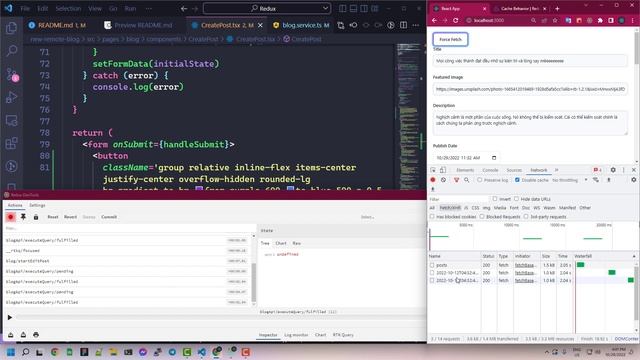This screenshot has height=360, width=640.
Task: Uncheck Disable cache checkbox
Action: click(x=517, y=180)
